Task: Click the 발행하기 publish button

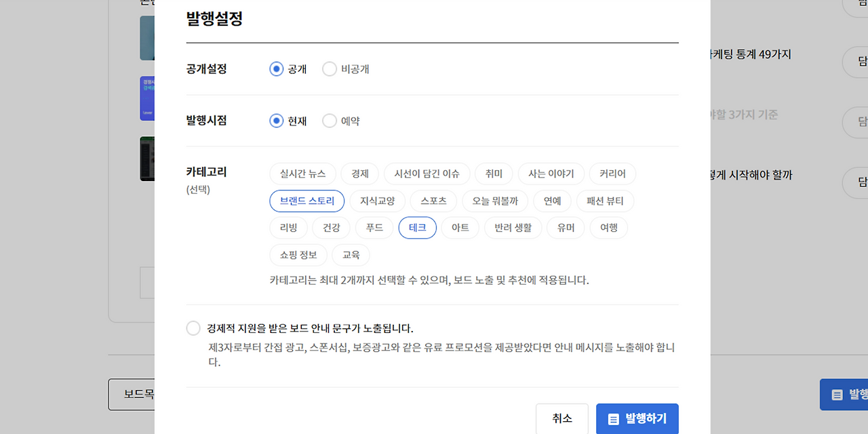Action: pyautogui.click(x=637, y=418)
